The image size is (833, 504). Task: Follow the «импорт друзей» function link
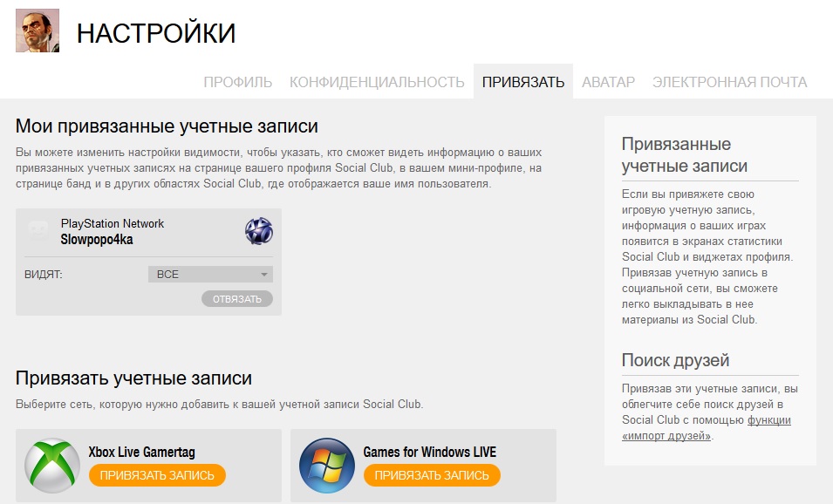(x=706, y=428)
